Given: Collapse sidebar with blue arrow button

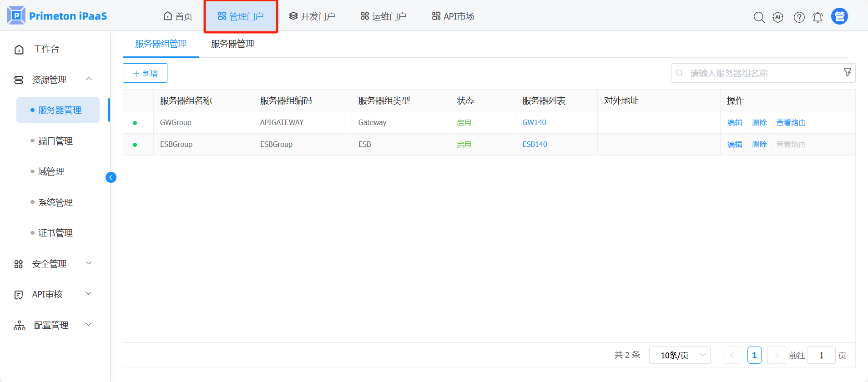Looking at the screenshot, I should [111, 177].
